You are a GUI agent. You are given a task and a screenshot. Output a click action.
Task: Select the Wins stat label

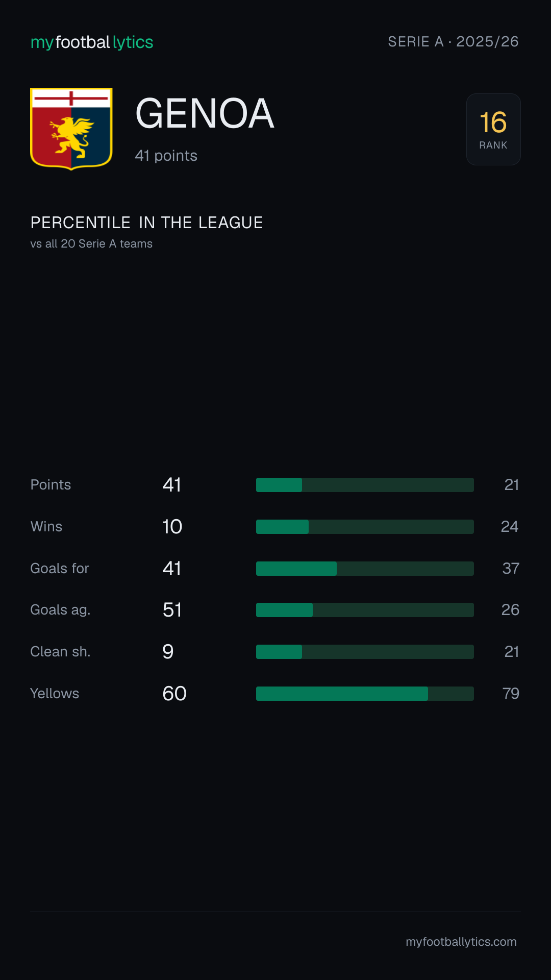coord(46,527)
